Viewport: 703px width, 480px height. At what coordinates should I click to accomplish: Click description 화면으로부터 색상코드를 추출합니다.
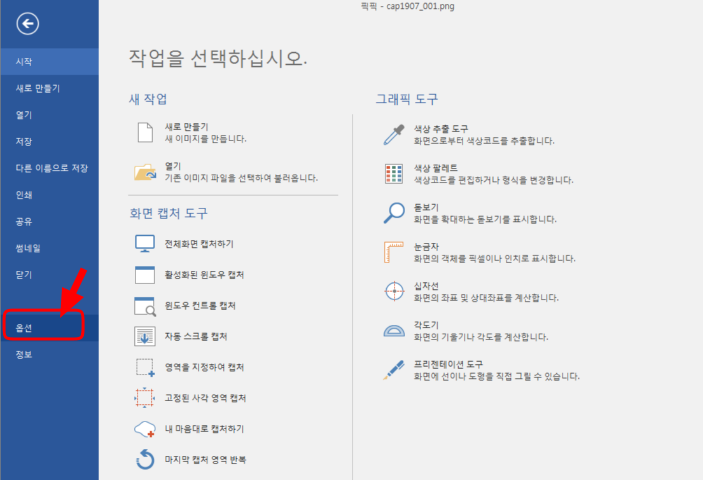(484, 141)
